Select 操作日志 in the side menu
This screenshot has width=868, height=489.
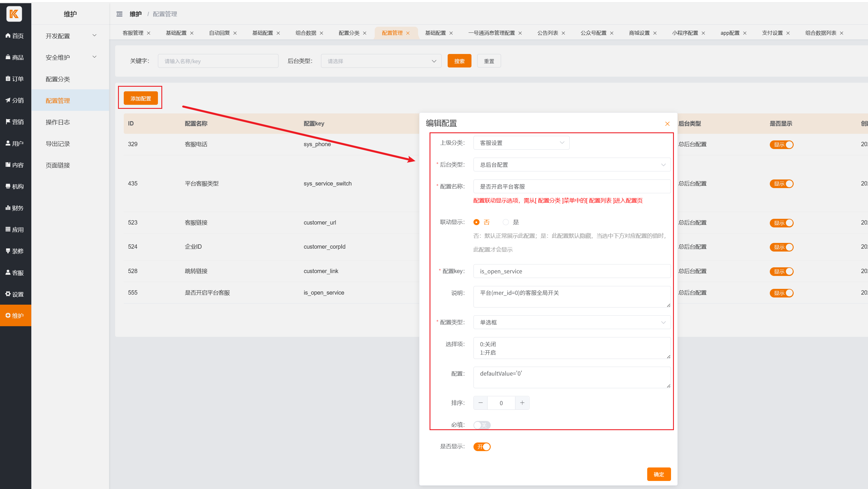pyautogui.click(x=58, y=122)
